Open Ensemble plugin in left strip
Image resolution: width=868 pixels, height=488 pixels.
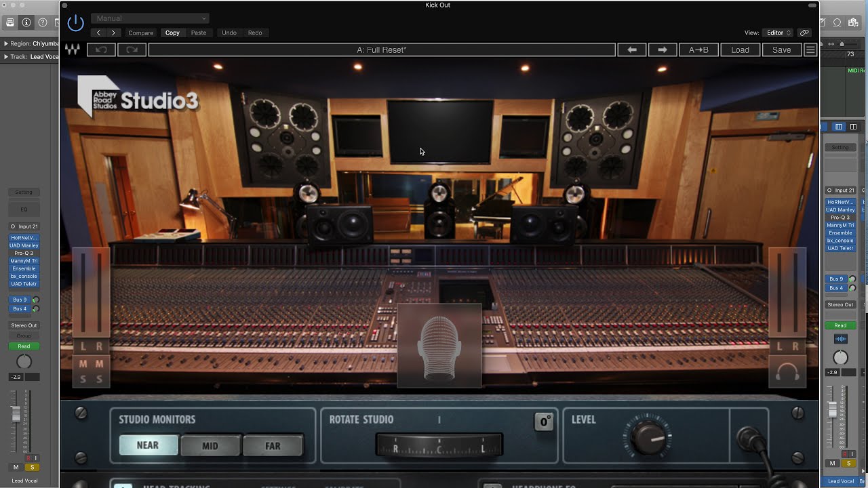point(24,268)
